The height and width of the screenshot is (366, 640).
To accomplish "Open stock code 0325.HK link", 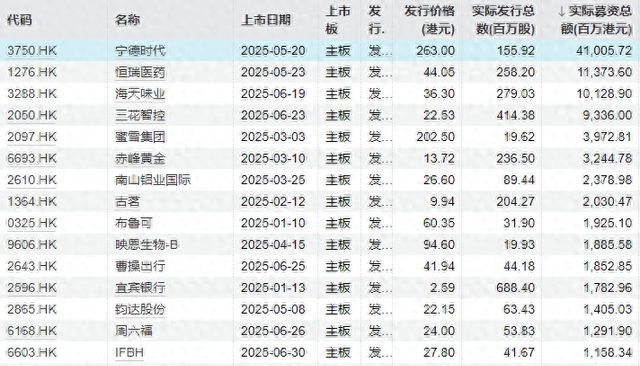I will tap(32, 223).
